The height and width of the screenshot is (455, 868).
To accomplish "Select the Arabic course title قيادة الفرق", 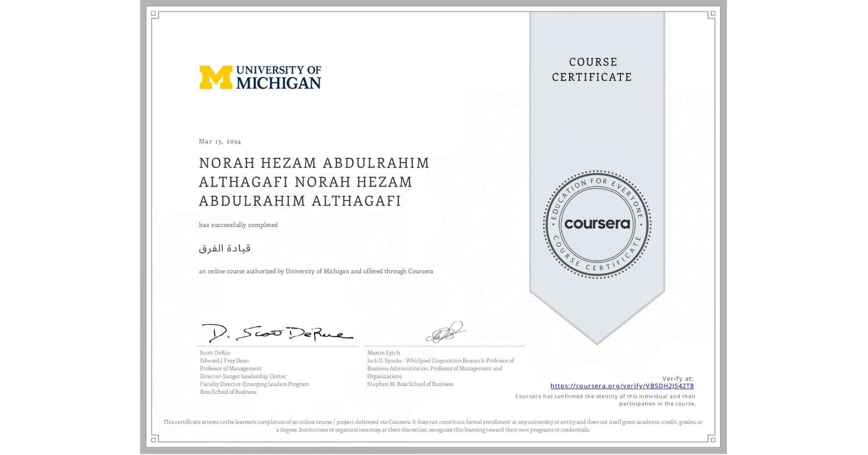I will pos(225,248).
